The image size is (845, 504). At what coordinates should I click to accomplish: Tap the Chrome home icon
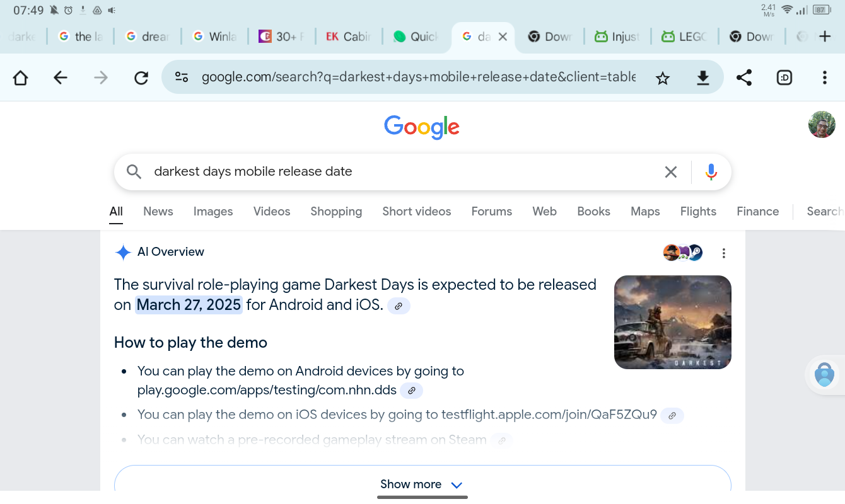point(20,77)
